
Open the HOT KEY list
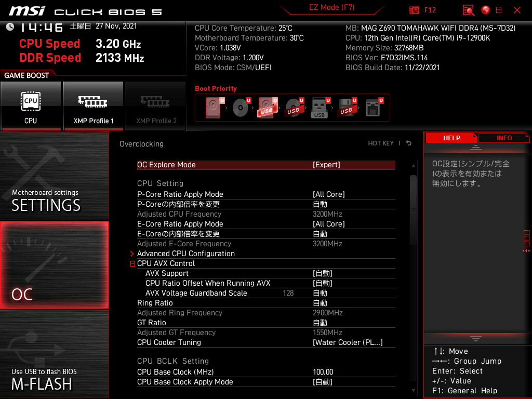point(381,143)
